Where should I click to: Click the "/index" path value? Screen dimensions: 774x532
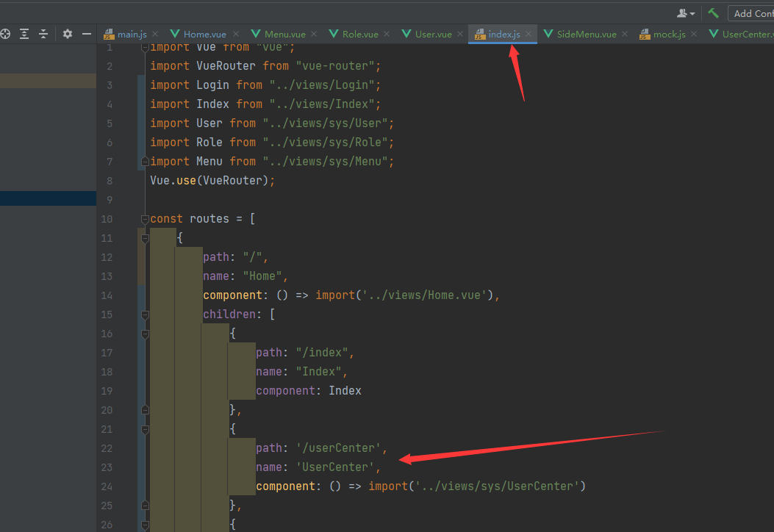click(322, 353)
